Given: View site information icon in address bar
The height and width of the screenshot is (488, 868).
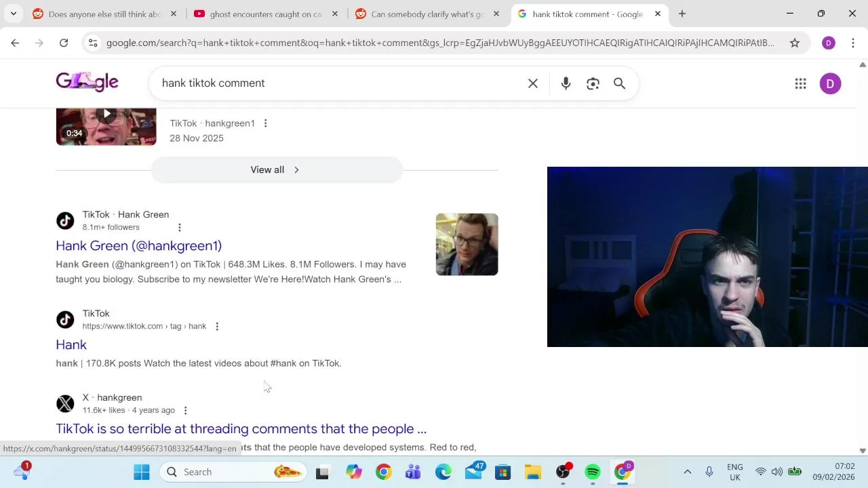Looking at the screenshot, I should [x=93, y=43].
